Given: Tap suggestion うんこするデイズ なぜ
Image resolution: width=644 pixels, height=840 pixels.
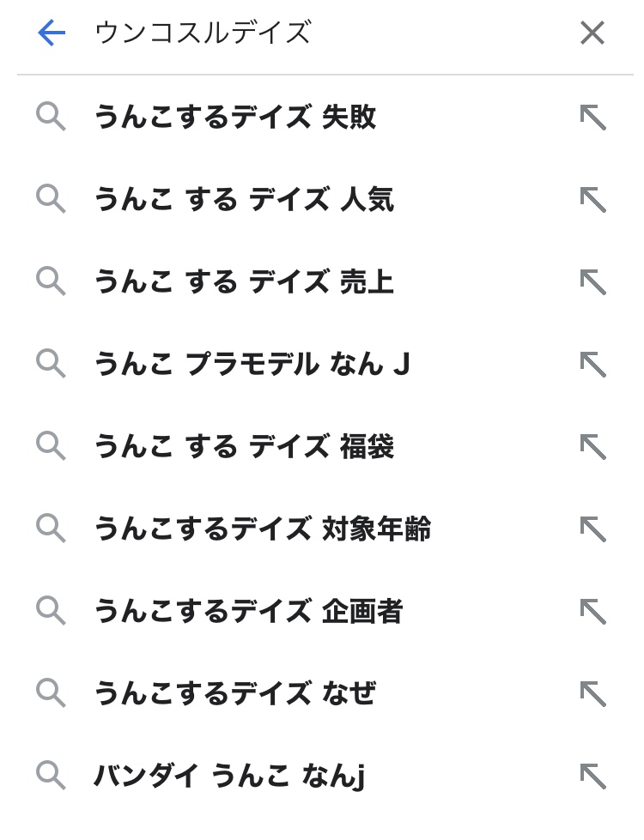Looking at the screenshot, I should pyautogui.click(x=234, y=693).
